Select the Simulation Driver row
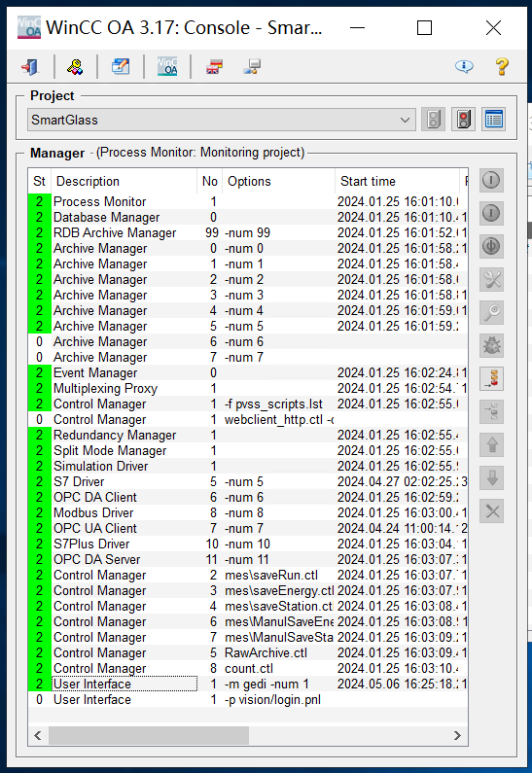Image resolution: width=532 pixels, height=773 pixels. coord(247,467)
